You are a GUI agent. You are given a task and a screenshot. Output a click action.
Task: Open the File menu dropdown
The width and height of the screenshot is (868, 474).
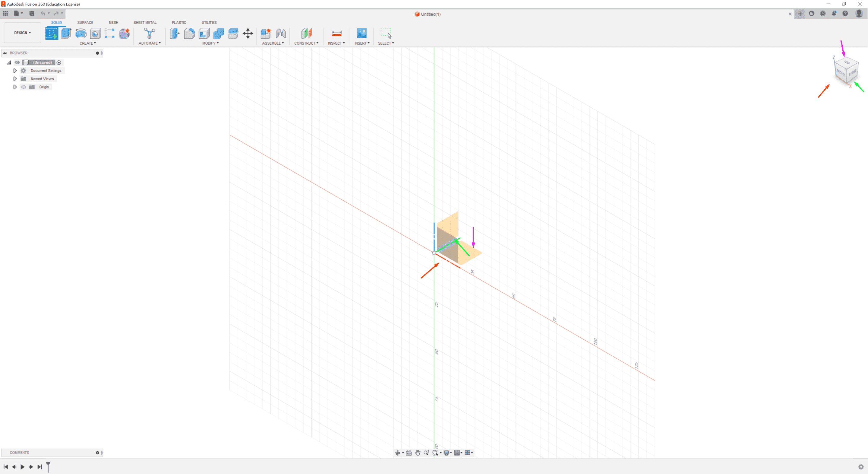pos(18,14)
